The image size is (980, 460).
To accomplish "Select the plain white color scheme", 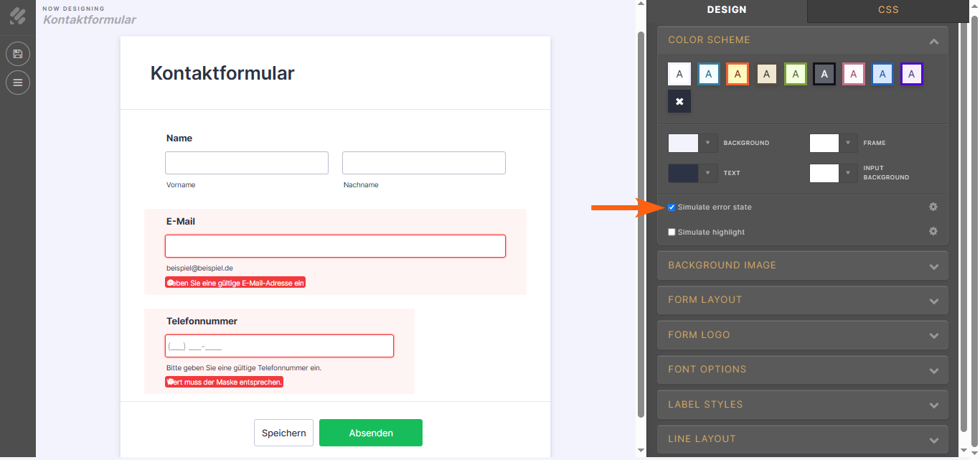I will click(x=679, y=73).
